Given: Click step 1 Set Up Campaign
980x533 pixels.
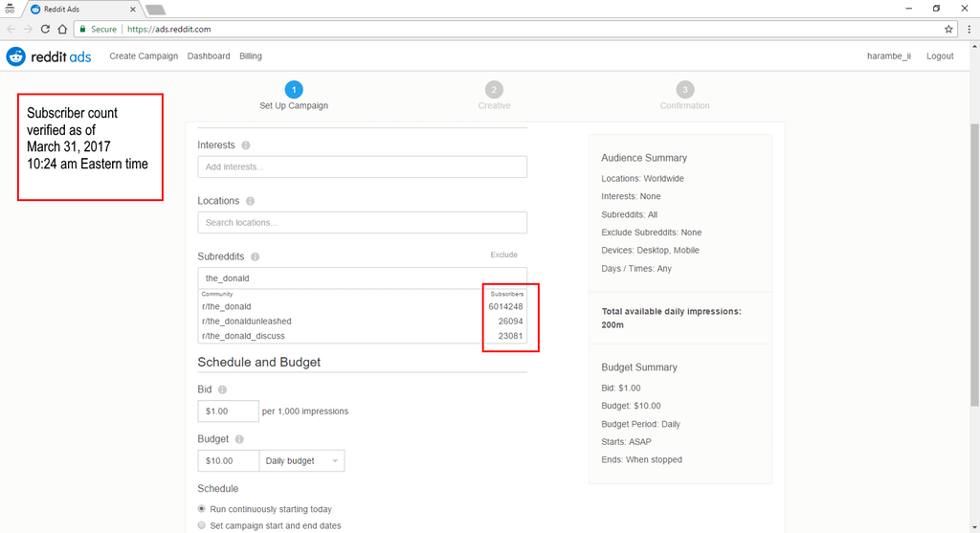Looking at the screenshot, I should point(294,96).
